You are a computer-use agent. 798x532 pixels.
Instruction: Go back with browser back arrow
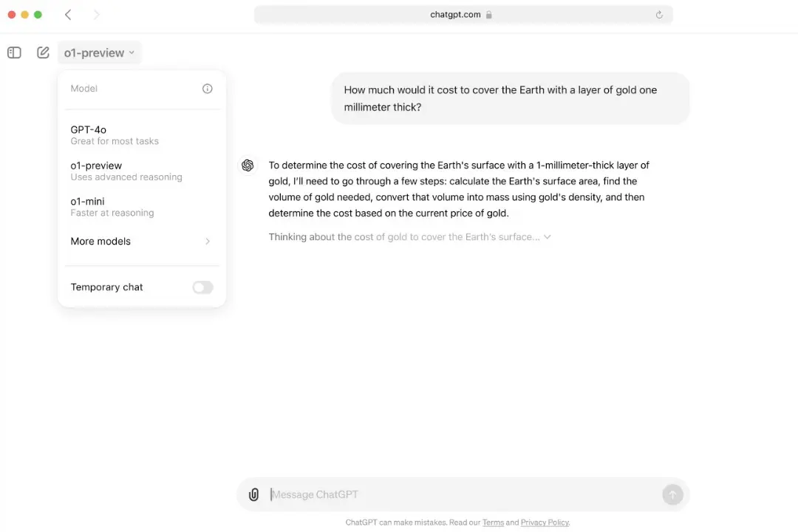click(x=68, y=15)
